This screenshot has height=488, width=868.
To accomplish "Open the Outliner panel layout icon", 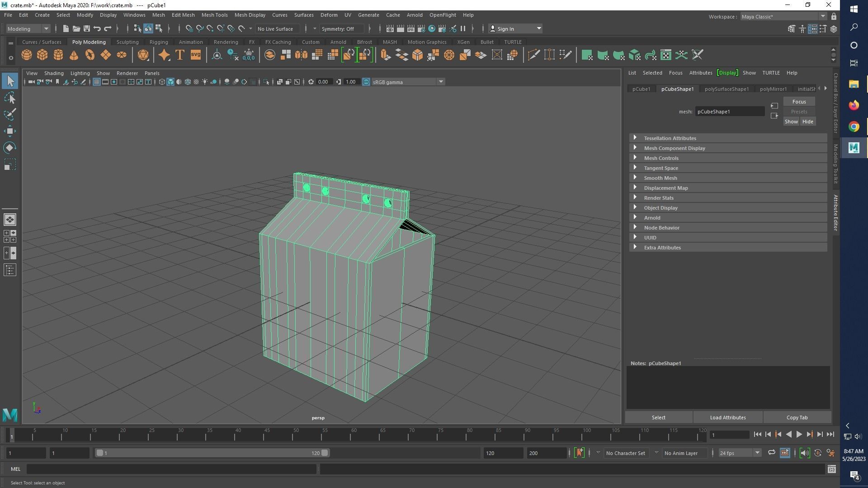I will (x=10, y=270).
